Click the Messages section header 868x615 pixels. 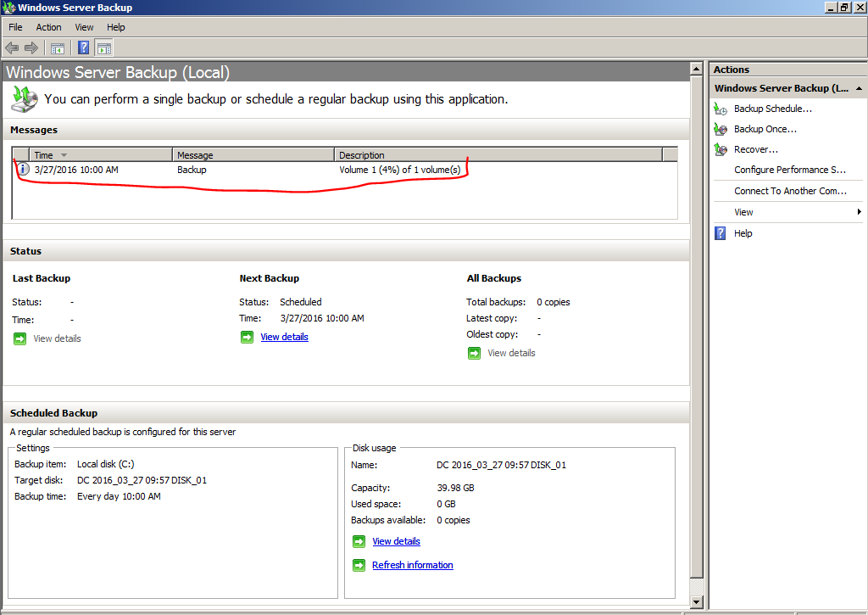347,130
